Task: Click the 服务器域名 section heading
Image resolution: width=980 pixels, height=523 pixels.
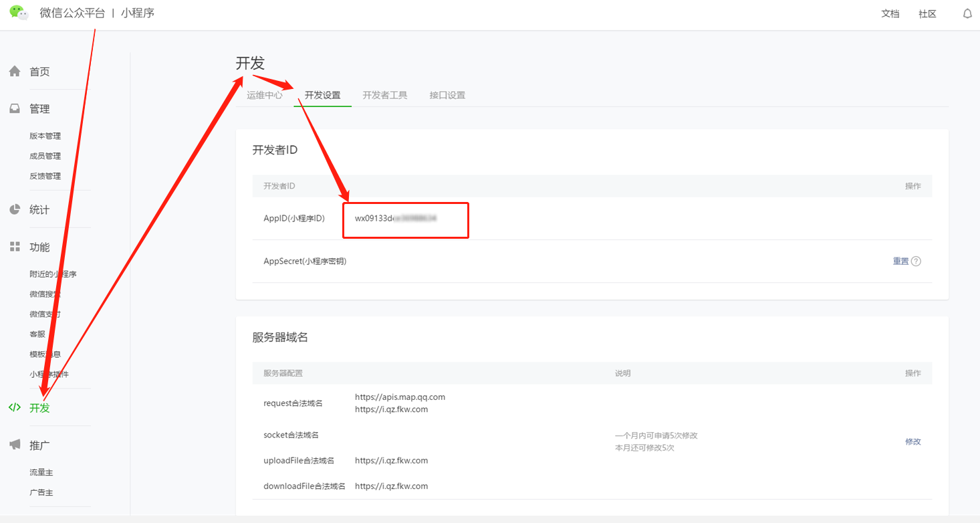Action: tap(280, 338)
